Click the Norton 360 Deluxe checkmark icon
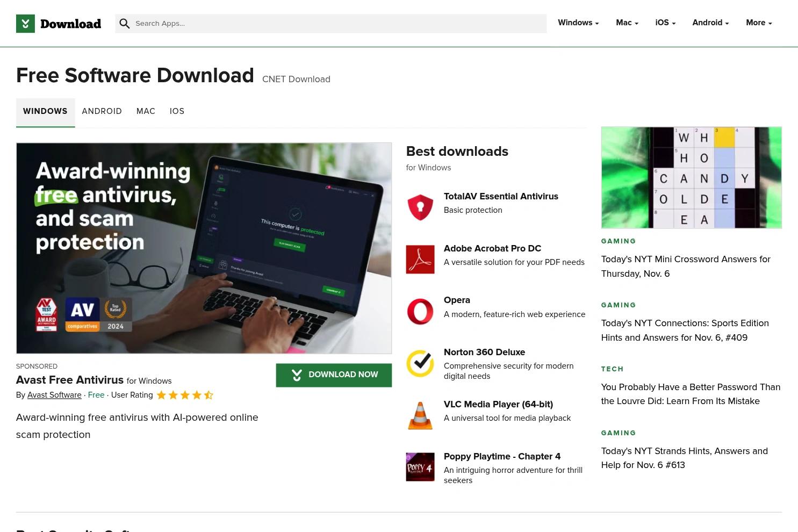798x532 pixels. (x=420, y=363)
